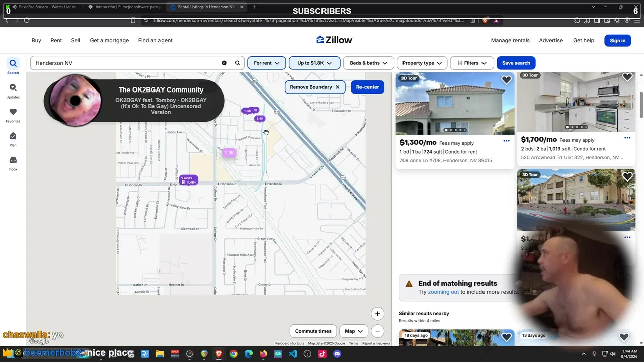Open the 520 Arrowhead Trl kitchen photo
Image resolution: width=644 pixels, height=362 pixels.
576,102
